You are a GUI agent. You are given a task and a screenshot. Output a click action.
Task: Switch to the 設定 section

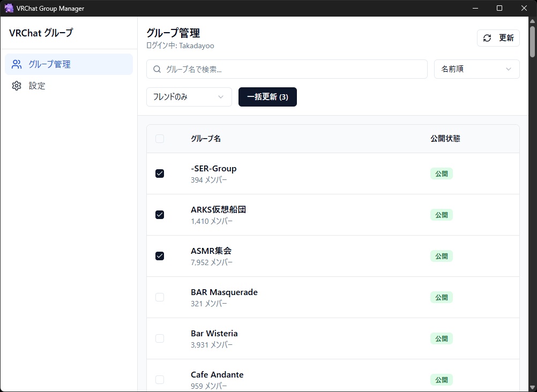click(37, 86)
